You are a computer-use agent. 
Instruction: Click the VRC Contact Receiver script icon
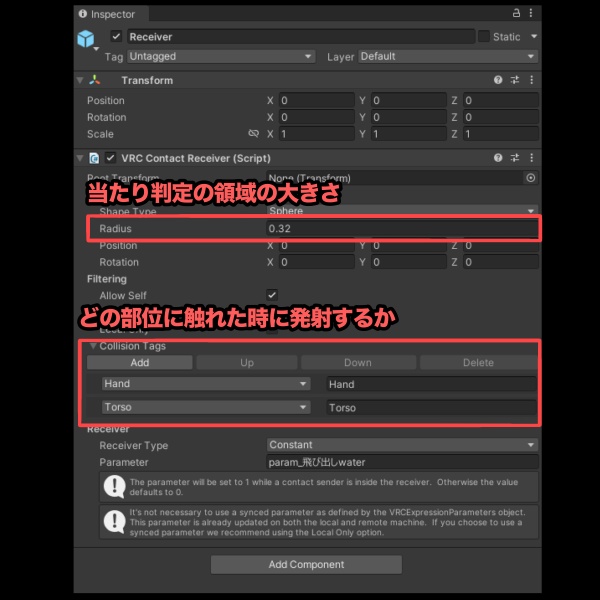[94, 158]
